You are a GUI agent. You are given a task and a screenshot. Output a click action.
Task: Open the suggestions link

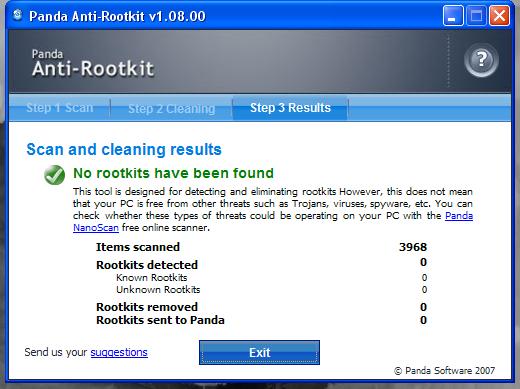pos(119,352)
